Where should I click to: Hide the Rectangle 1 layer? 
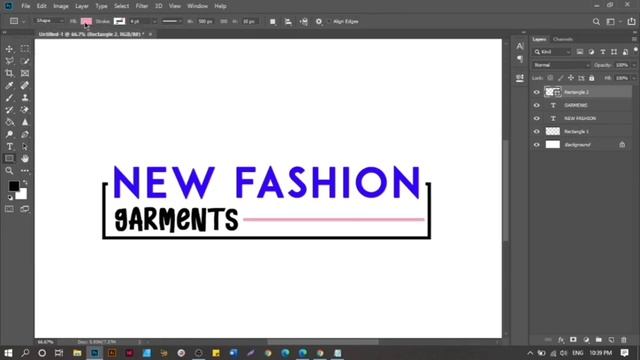pyautogui.click(x=537, y=131)
